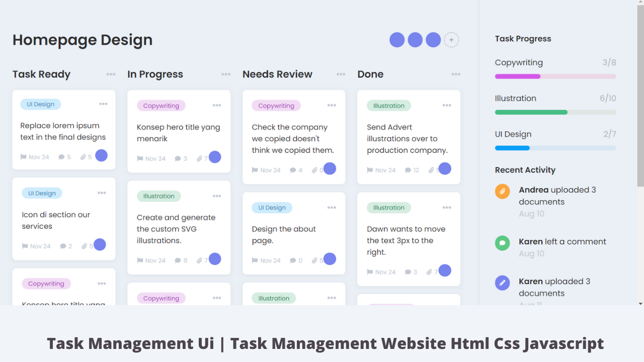Click 'Dawn wants to move the text' card text

coord(406,240)
